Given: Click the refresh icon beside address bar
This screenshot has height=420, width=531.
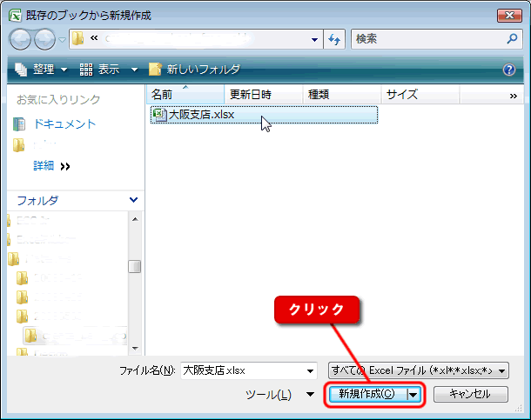Looking at the screenshot, I should pyautogui.click(x=335, y=39).
